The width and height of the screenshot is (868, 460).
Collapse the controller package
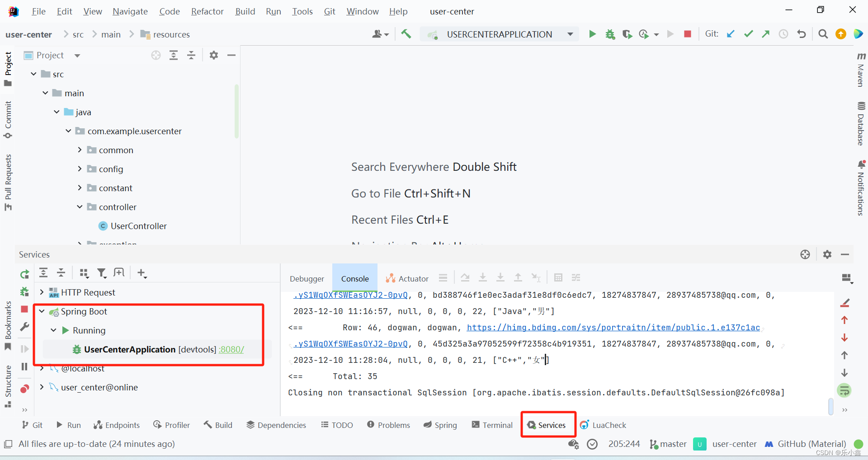coord(80,207)
